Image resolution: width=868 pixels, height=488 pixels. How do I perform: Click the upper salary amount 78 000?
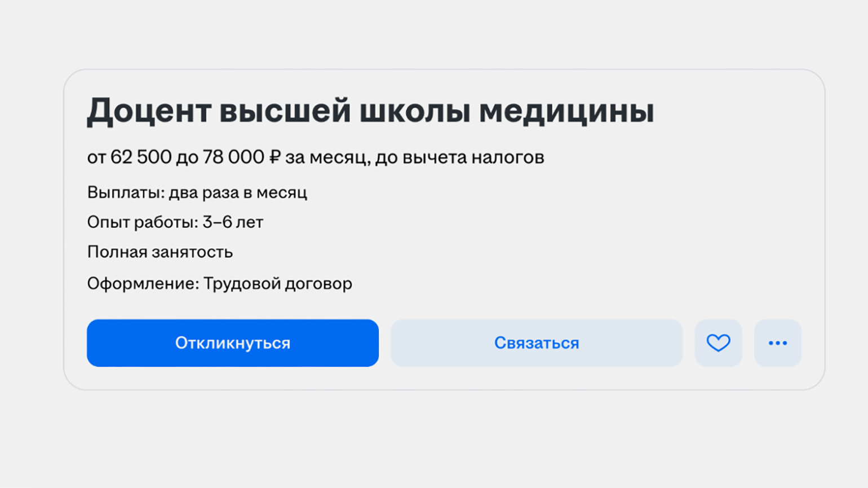tap(233, 157)
